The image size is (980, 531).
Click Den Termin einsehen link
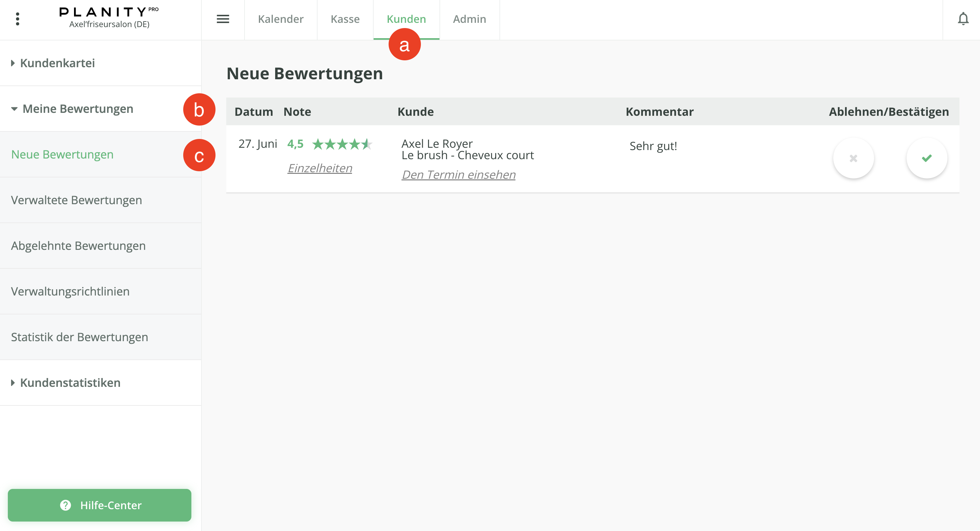tap(458, 175)
